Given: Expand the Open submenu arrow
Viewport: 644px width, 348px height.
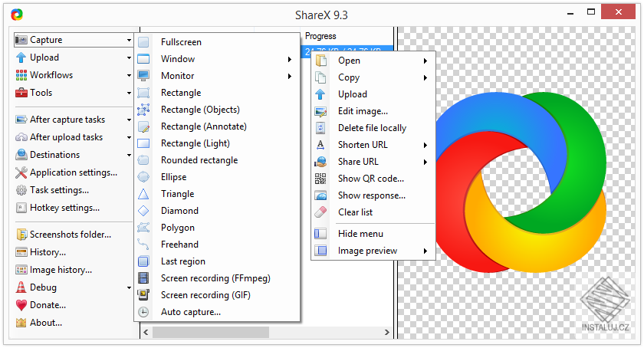Looking at the screenshot, I should coord(426,61).
